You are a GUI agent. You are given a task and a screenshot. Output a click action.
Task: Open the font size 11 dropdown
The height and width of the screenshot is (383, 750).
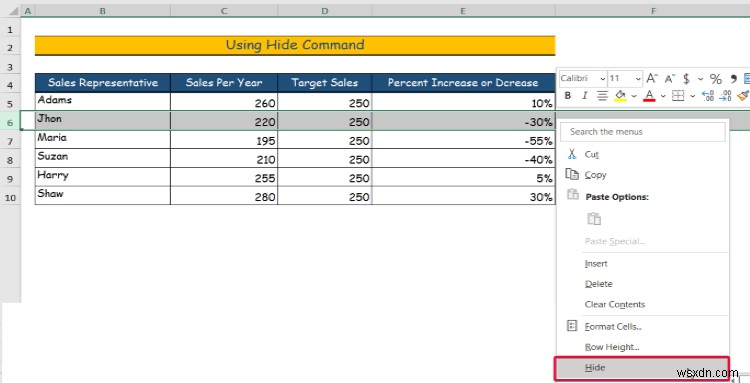[x=638, y=78]
